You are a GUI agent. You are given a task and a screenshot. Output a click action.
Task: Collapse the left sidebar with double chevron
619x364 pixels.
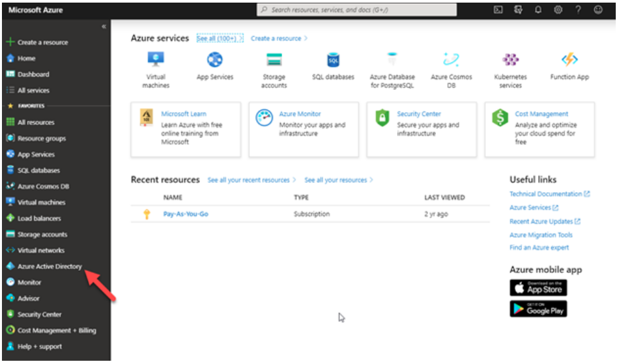coord(104,27)
